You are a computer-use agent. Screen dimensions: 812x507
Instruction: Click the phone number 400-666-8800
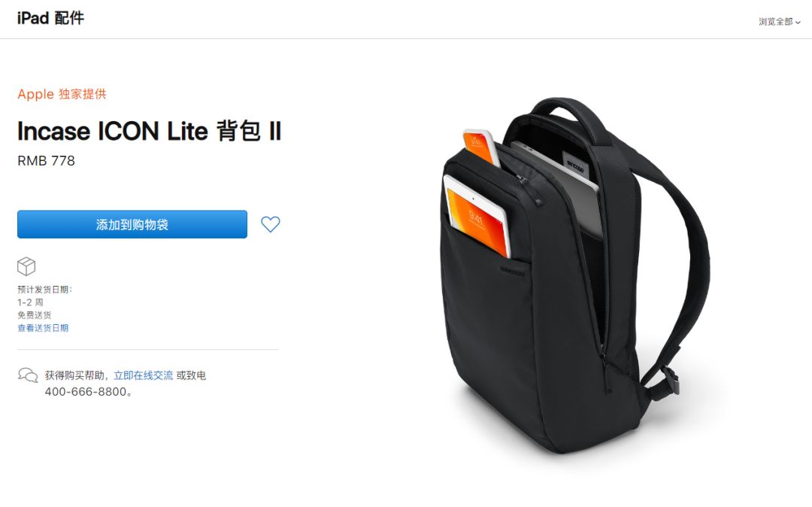(86, 392)
